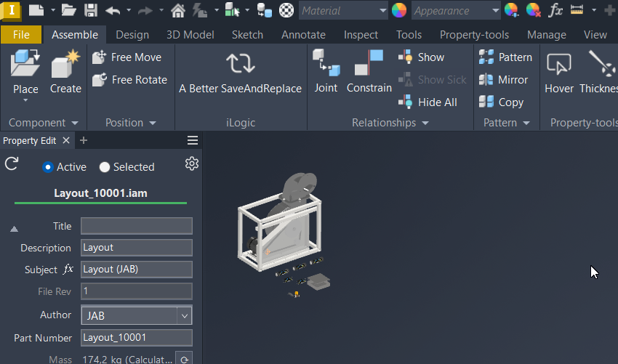
Task: Click the Mirror component icon
Action: [x=486, y=80]
